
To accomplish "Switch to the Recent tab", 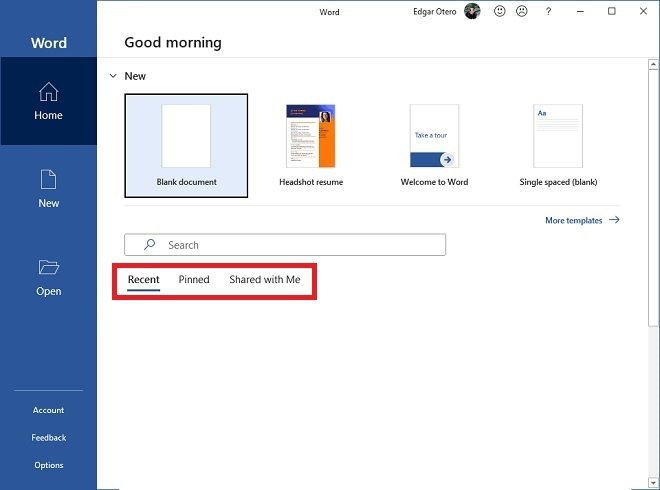I will (x=144, y=280).
